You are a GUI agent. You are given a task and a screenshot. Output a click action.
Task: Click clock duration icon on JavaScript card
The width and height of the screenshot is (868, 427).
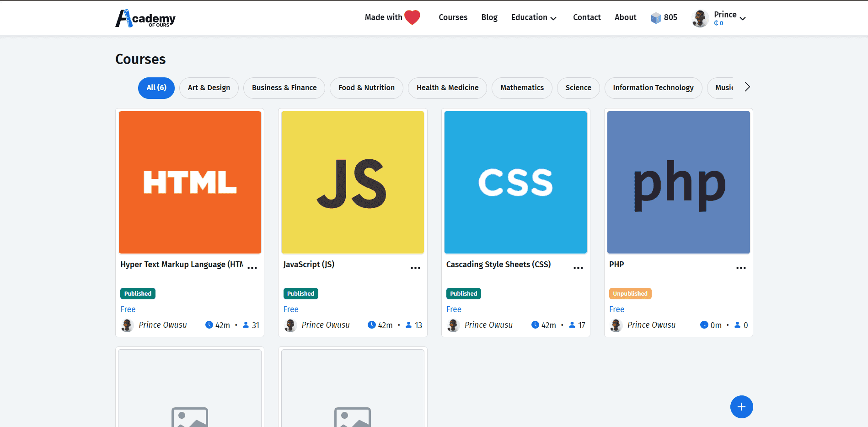(372, 325)
